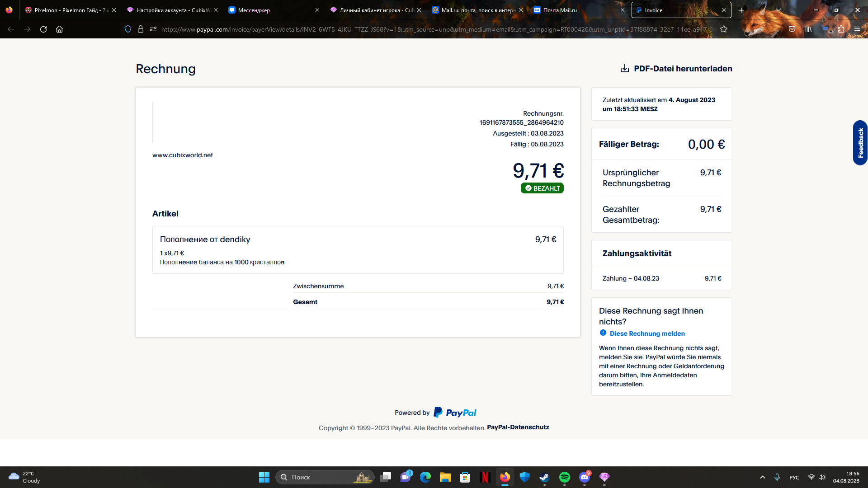The height and width of the screenshot is (488, 868).
Task: Show hidden system tray icons chevron
Action: pos(762,477)
